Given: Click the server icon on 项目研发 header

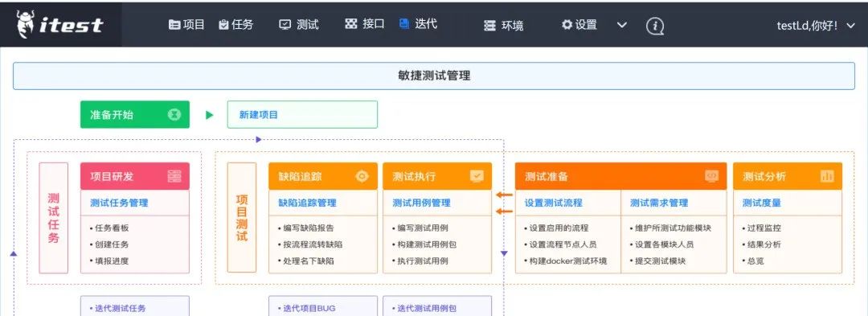Looking at the screenshot, I should point(174,177).
